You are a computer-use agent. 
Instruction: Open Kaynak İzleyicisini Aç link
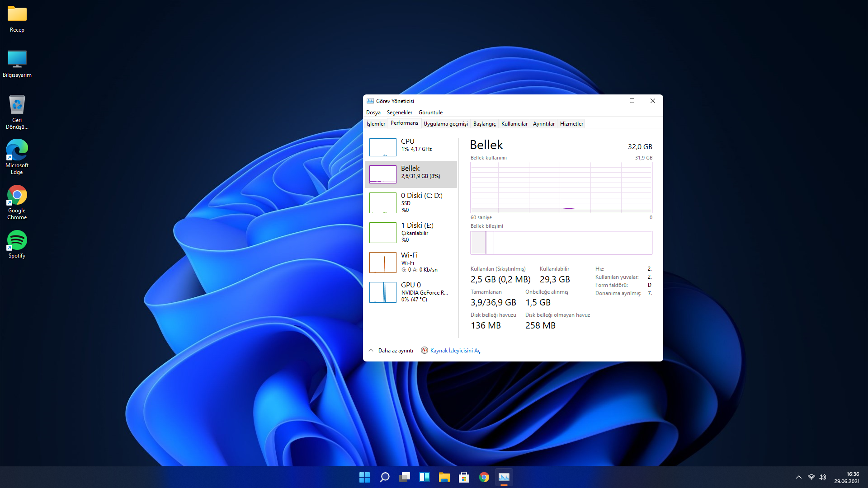pyautogui.click(x=455, y=351)
